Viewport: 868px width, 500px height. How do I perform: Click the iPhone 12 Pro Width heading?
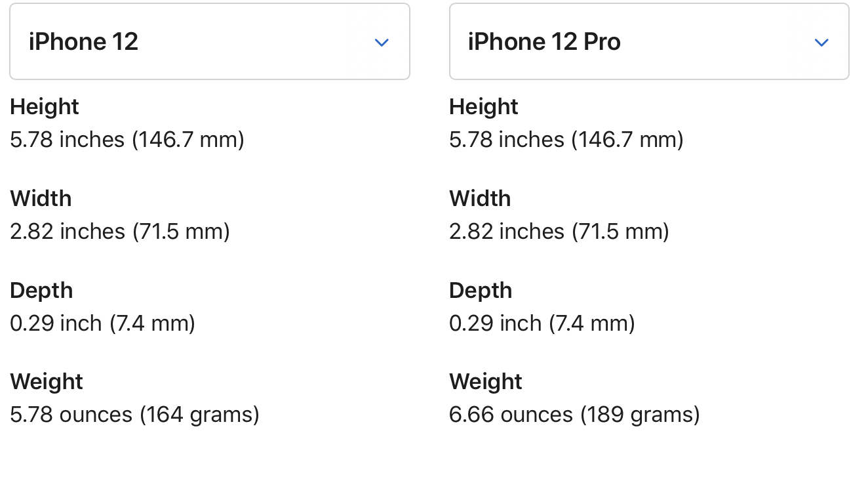pyautogui.click(x=480, y=198)
